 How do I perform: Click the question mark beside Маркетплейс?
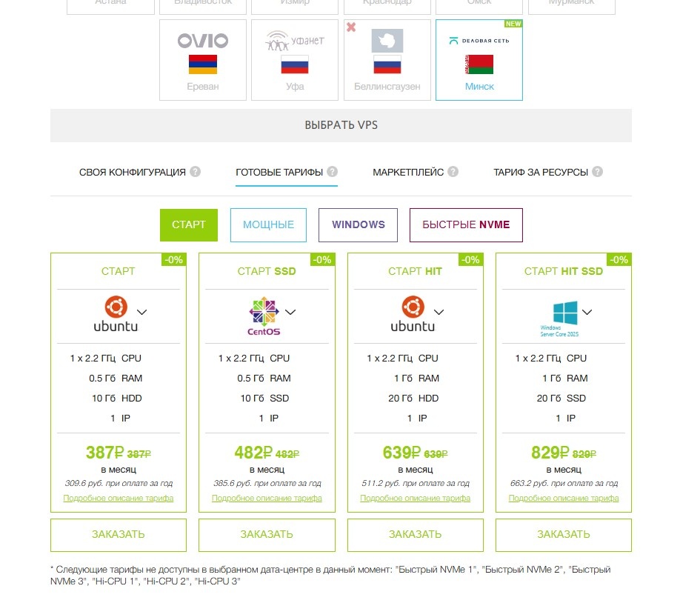click(x=453, y=172)
